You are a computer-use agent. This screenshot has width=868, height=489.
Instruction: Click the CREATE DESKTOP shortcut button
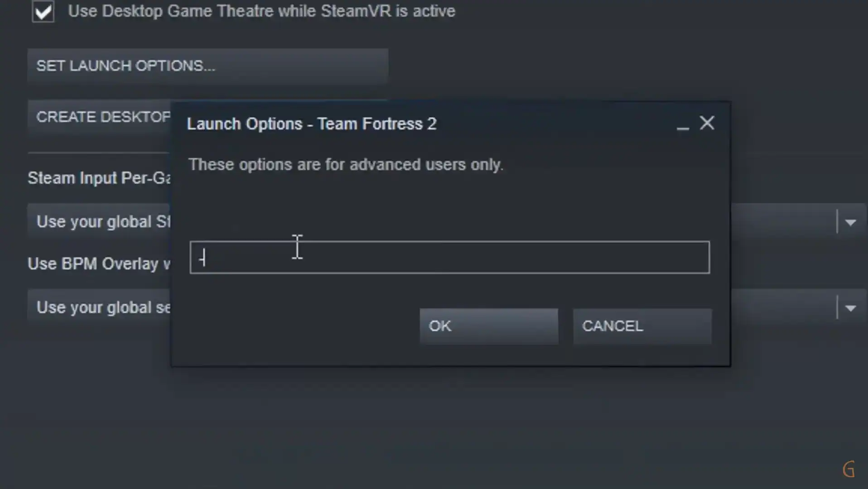pos(99,117)
